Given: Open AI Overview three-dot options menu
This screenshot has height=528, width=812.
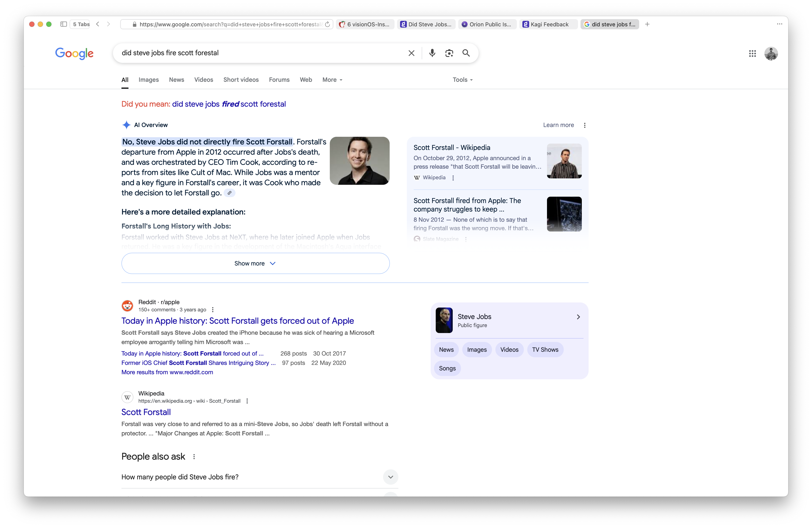Looking at the screenshot, I should pyautogui.click(x=585, y=125).
